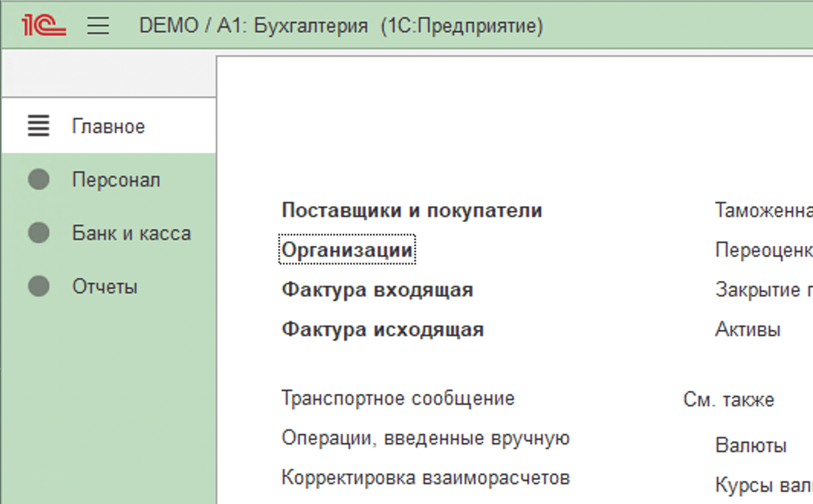Open Операции, введенные вручную
Viewport: 813px width, 504px height.
tap(426, 438)
